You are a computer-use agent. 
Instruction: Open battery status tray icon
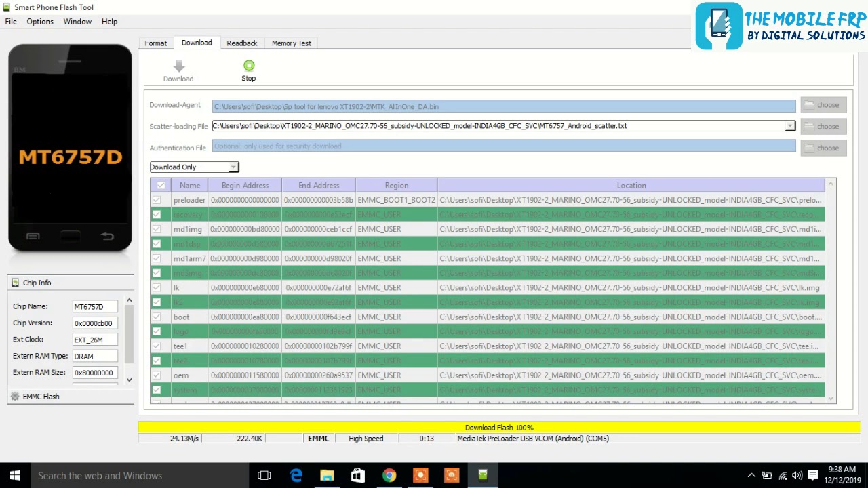click(767, 476)
